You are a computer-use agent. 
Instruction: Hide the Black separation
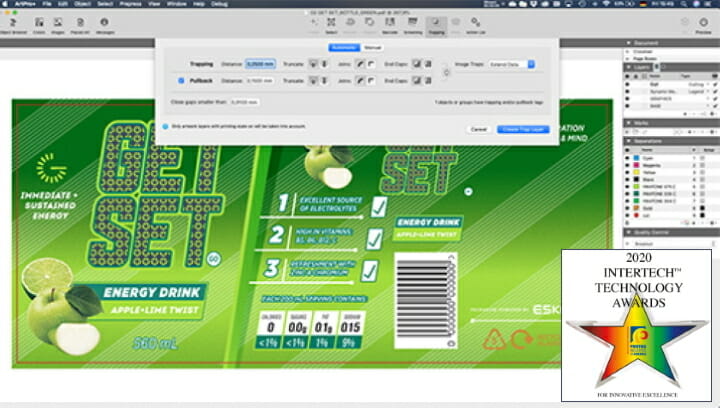pyautogui.click(x=627, y=179)
